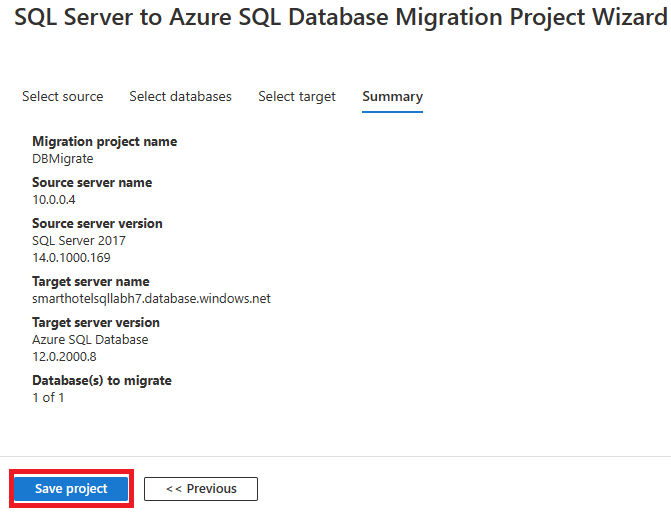Click the DBMigrate project name value
This screenshot has height=517, width=671.
pos(63,159)
